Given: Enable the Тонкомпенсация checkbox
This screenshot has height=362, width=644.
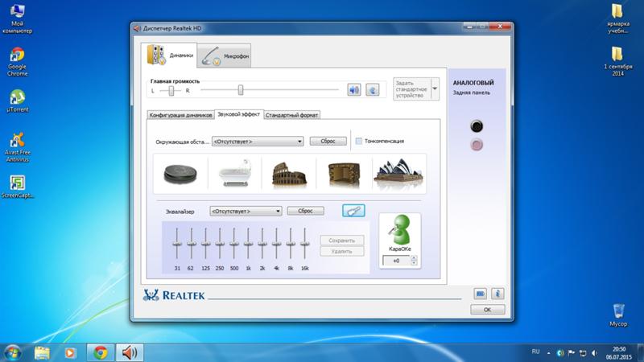Looking at the screenshot, I should tap(358, 141).
